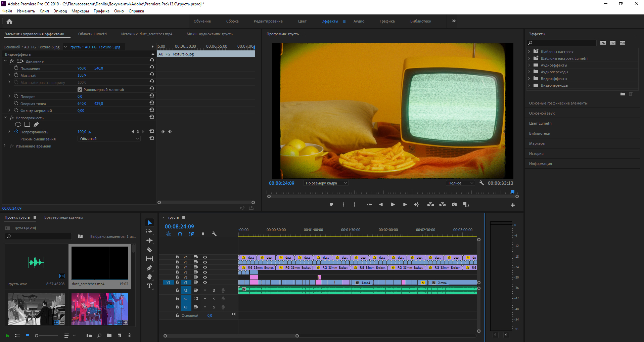Add marker in timeline panel
Image resolution: width=644 pixels, height=342 pixels.
203,234
